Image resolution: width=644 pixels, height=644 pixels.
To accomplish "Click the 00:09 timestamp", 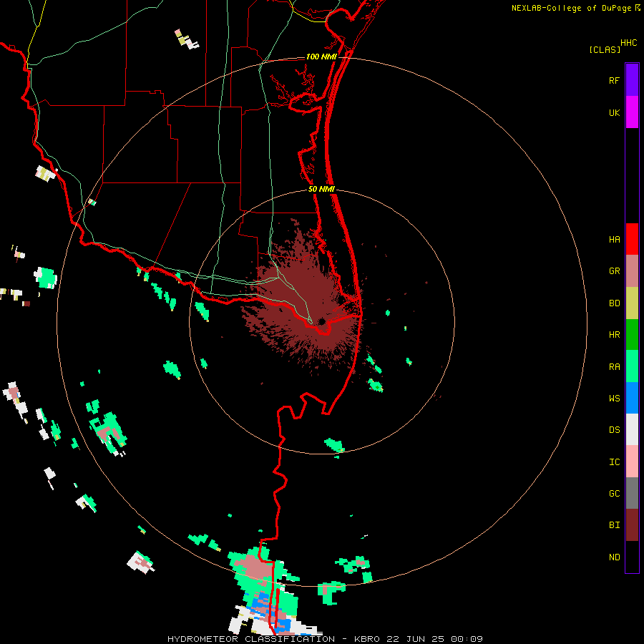I will [x=467, y=639].
